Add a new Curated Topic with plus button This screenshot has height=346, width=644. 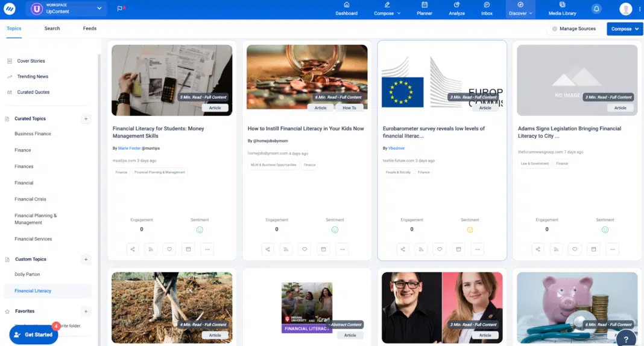86,119
